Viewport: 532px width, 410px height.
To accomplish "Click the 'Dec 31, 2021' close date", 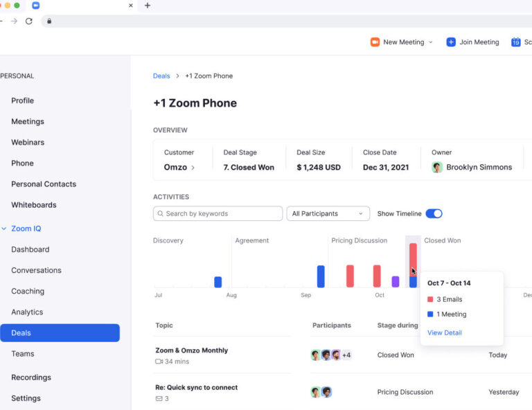I will coord(386,167).
